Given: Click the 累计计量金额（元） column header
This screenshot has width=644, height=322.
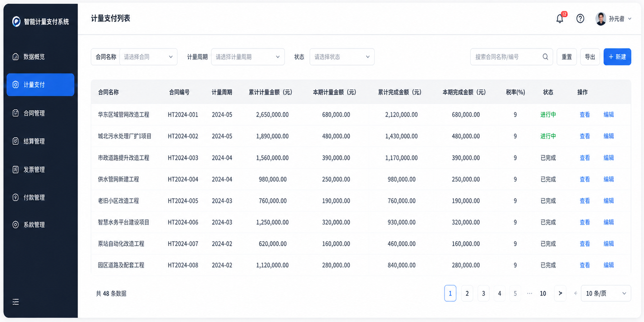Looking at the screenshot, I should point(270,92).
